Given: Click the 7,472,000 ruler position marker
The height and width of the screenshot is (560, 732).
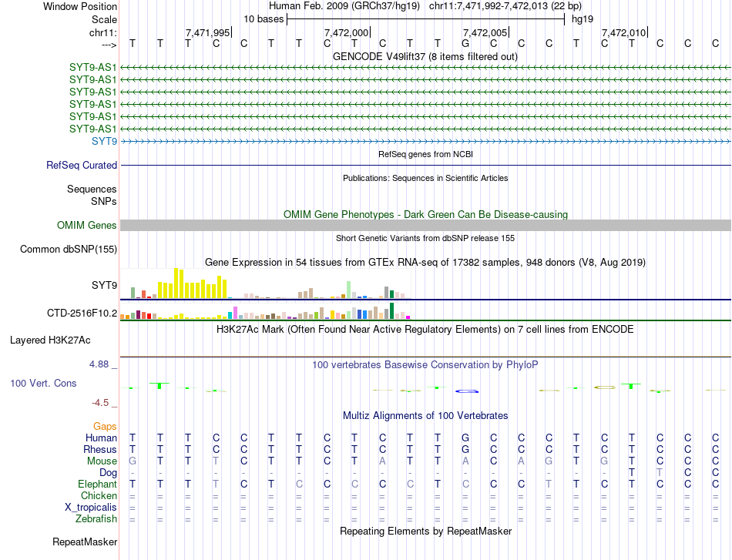Looking at the screenshot, I should pyautogui.click(x=347, y=32).
